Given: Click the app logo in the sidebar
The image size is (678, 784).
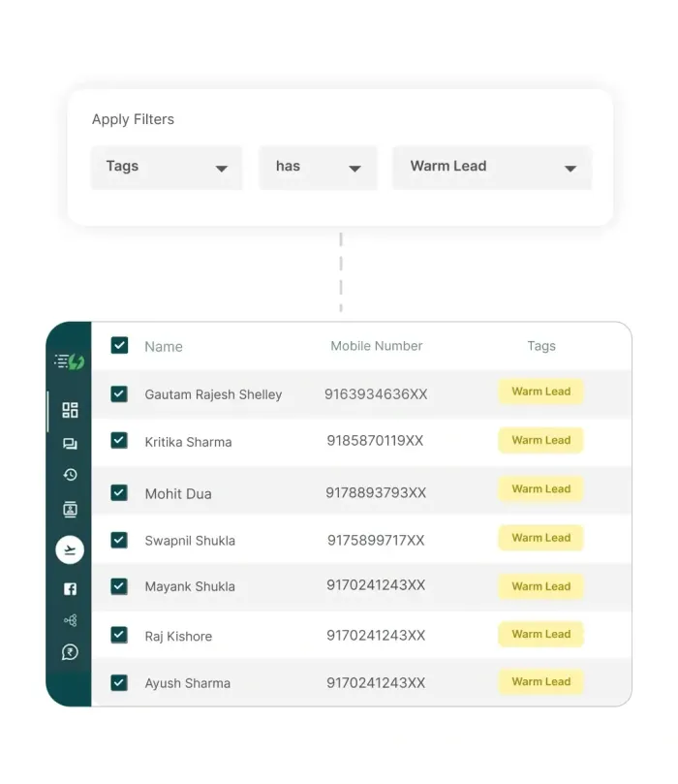Looking at the screenshot, I should point(70,361).
